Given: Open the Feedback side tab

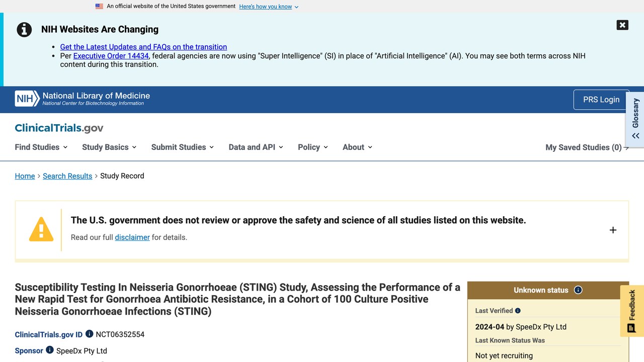Looking at the screenshot, I should 632,311.
